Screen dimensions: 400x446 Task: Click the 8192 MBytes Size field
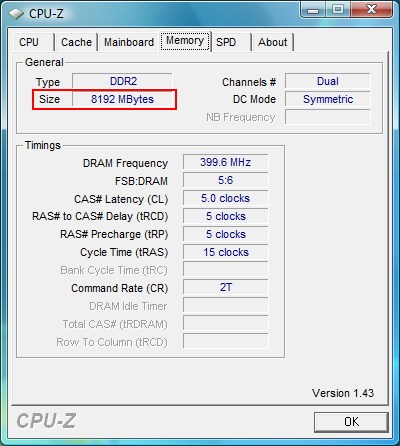[x=122, y=99]
